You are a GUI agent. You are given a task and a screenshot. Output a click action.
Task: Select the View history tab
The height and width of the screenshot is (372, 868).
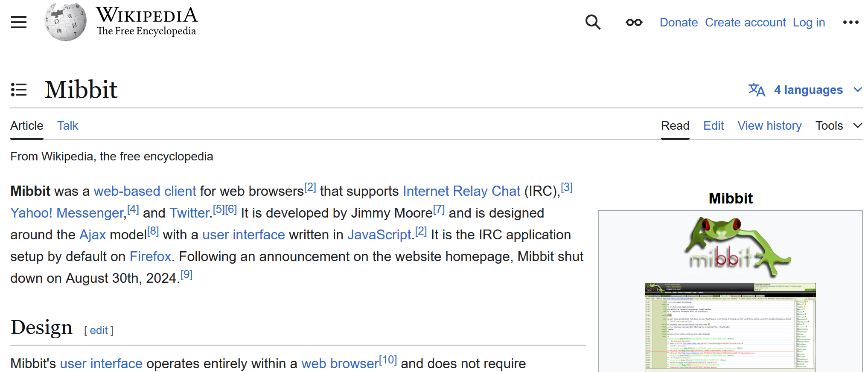point(769,125)
